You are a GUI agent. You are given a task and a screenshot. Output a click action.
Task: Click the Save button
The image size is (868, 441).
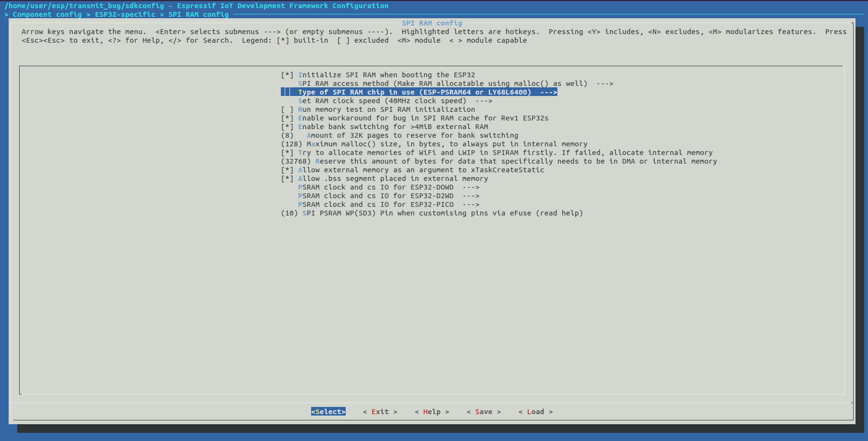pyautogui.click(x=484, y=412)
